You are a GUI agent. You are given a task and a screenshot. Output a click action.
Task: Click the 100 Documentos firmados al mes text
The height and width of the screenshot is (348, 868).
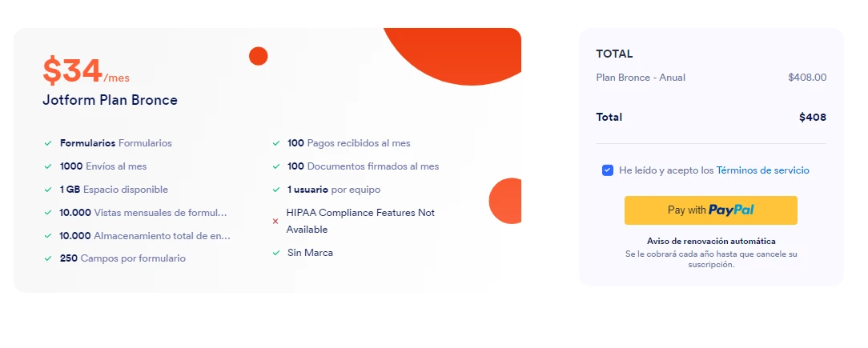(364, 166)
